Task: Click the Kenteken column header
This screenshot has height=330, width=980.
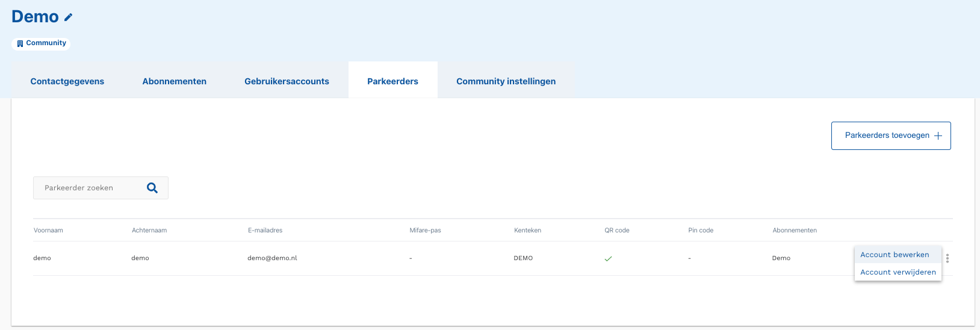Action: 527,231
